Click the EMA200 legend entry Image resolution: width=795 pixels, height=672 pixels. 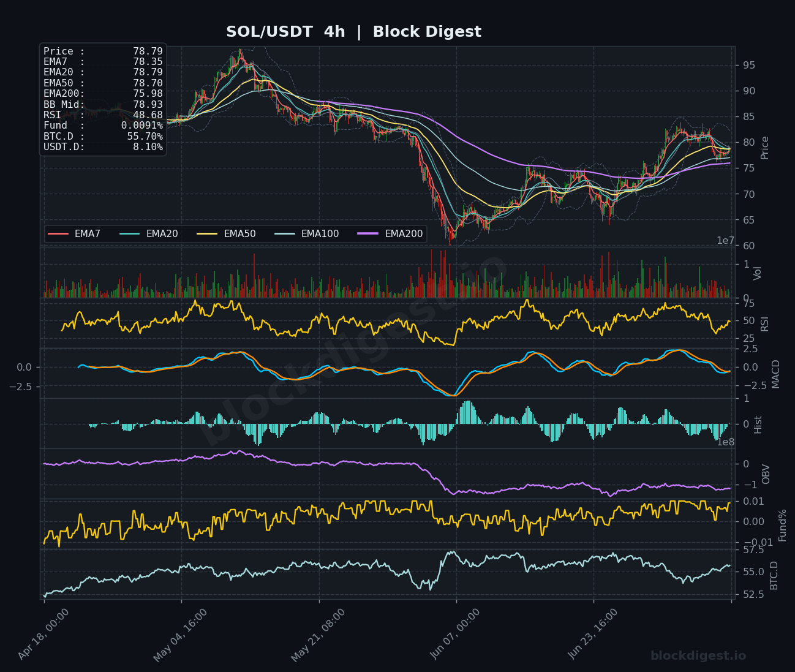coord(391,234)
